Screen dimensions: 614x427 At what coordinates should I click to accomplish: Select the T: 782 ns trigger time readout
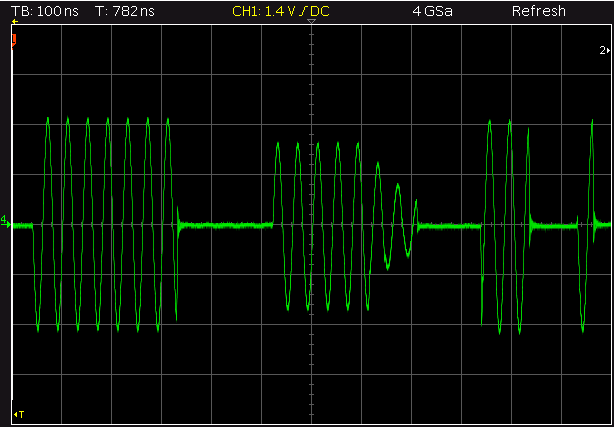click(133, 11)
